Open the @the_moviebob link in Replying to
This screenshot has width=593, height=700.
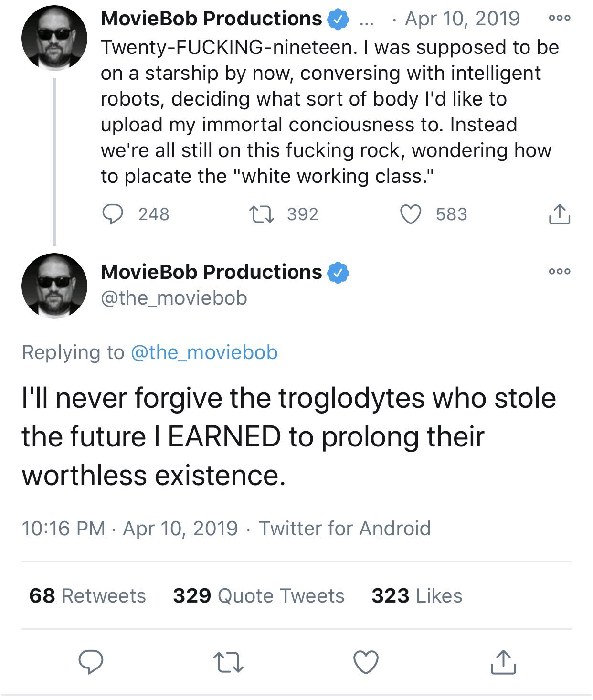click(x=204, y=352)
